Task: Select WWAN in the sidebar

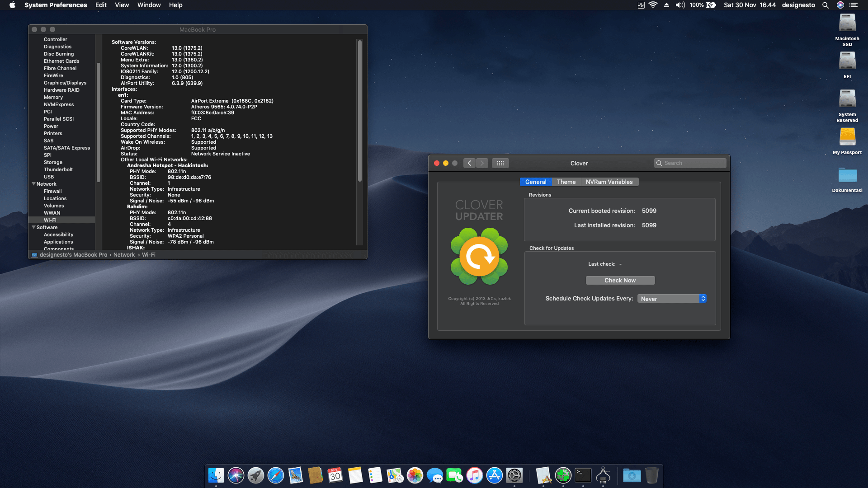Action: pos(52,213)
